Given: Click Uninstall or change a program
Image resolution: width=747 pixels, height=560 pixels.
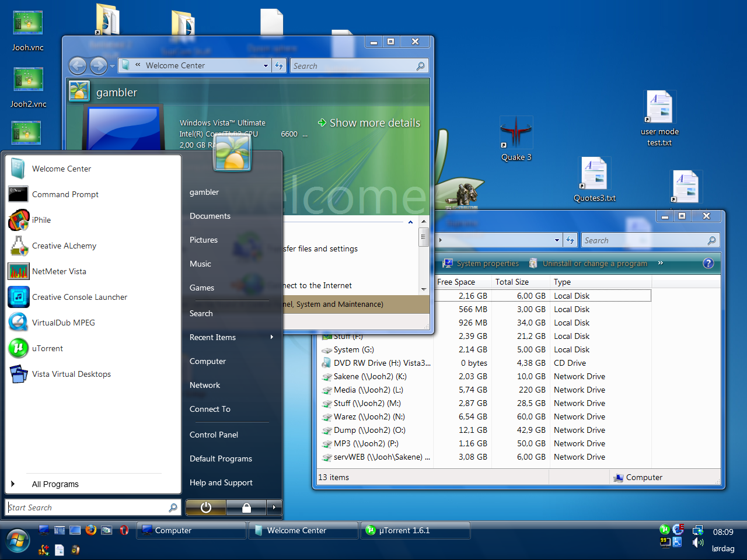Looking at the screenshot, I should point(588,264).
